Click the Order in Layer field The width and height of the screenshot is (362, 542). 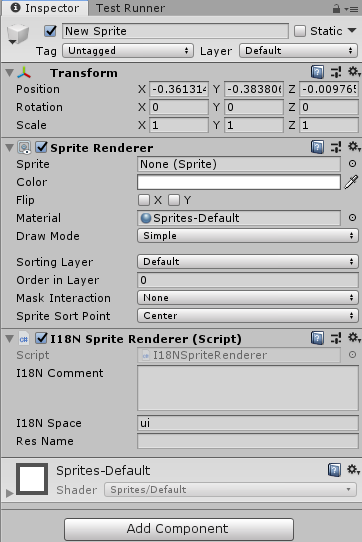coord(248,280)
